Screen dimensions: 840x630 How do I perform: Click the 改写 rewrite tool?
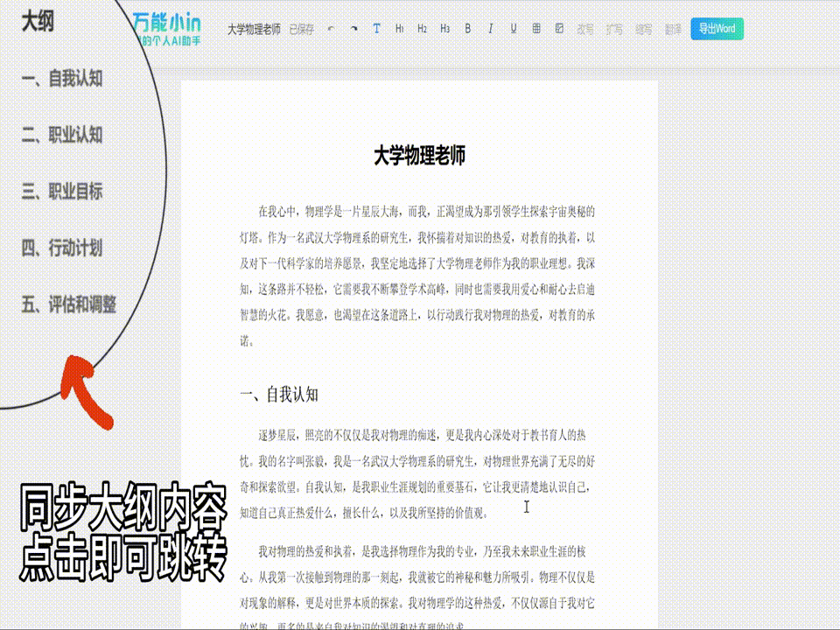[585, 29]
